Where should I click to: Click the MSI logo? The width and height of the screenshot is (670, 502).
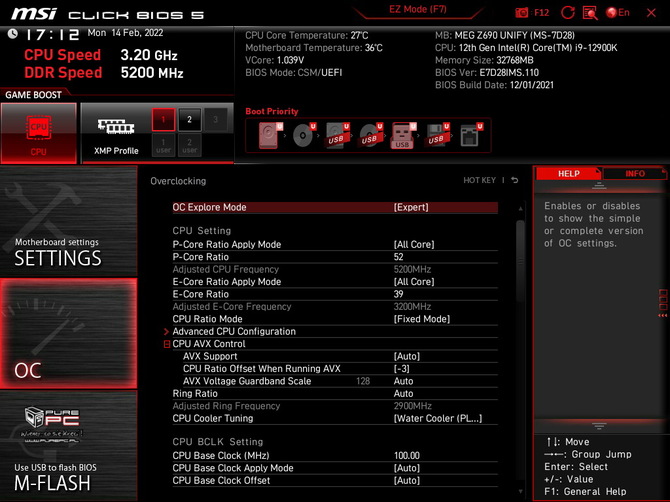pos(34,14)
